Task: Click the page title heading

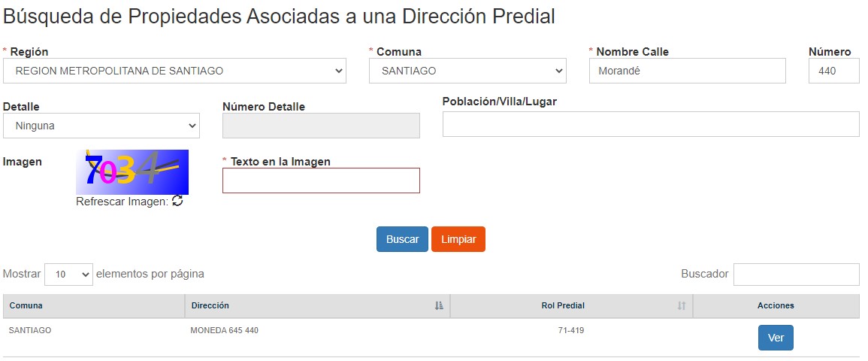Action: click(279, 16)
